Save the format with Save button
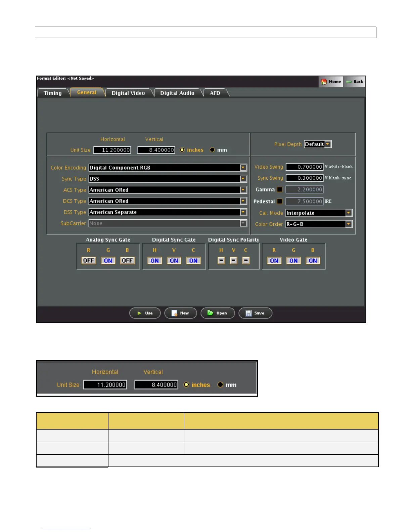This screenshot has width=411, height=532. coord(255,313)
